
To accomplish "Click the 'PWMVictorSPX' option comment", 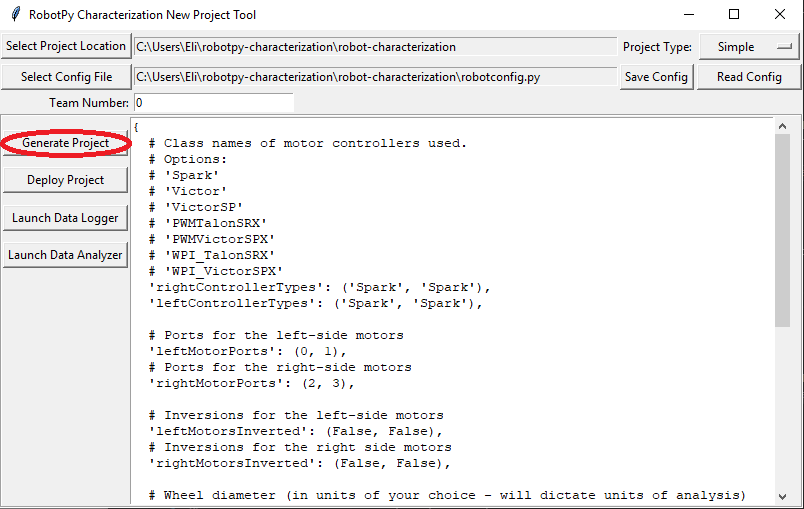I will [x=212, y=239].
